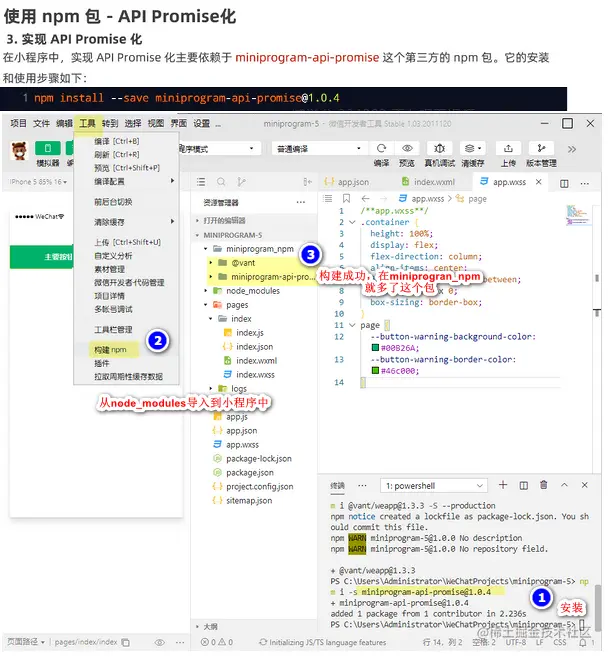This screenshot has height=657, width=609.
Task: Open the page path dropdown in status bar
Action: point(26,642)
